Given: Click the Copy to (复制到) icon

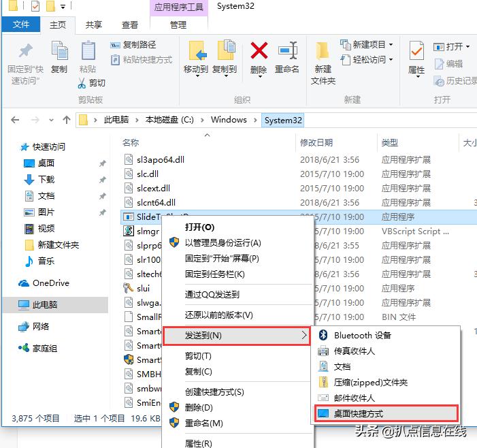Looking at the screenshot, I should [x=226, y=50].
